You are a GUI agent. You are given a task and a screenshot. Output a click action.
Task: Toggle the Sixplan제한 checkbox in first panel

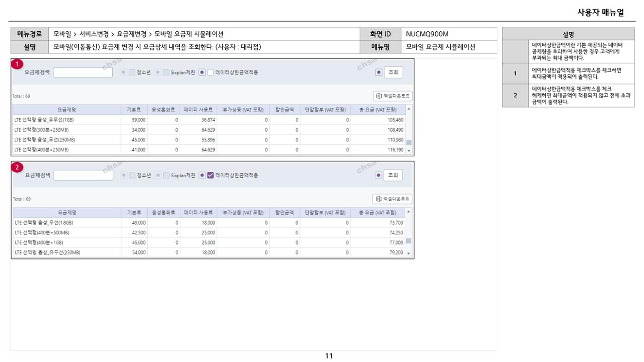(x=166, y=72)
